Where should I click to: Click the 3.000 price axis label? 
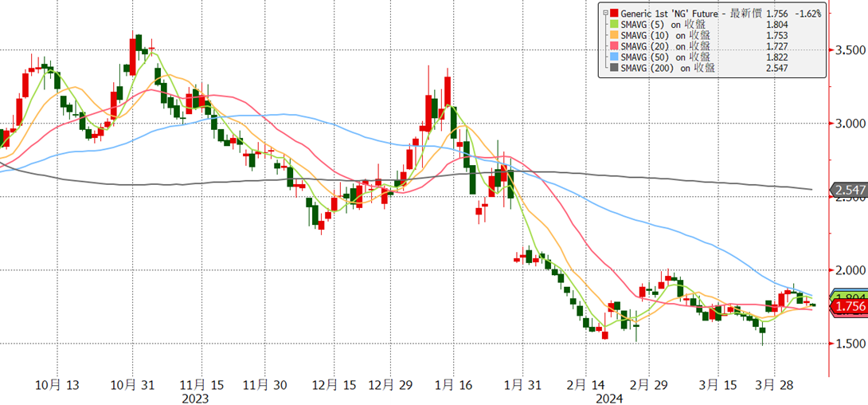(850, 123)
